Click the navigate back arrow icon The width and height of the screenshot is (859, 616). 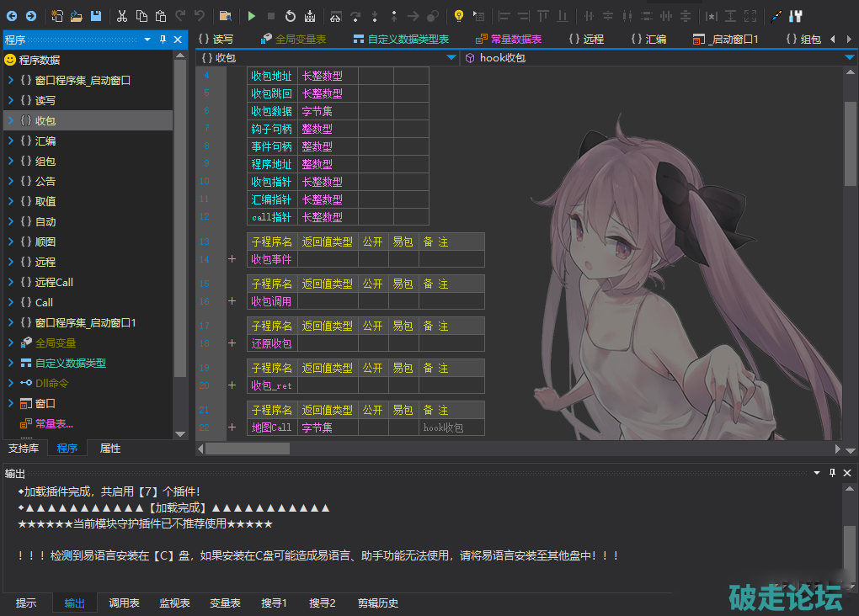12,16
